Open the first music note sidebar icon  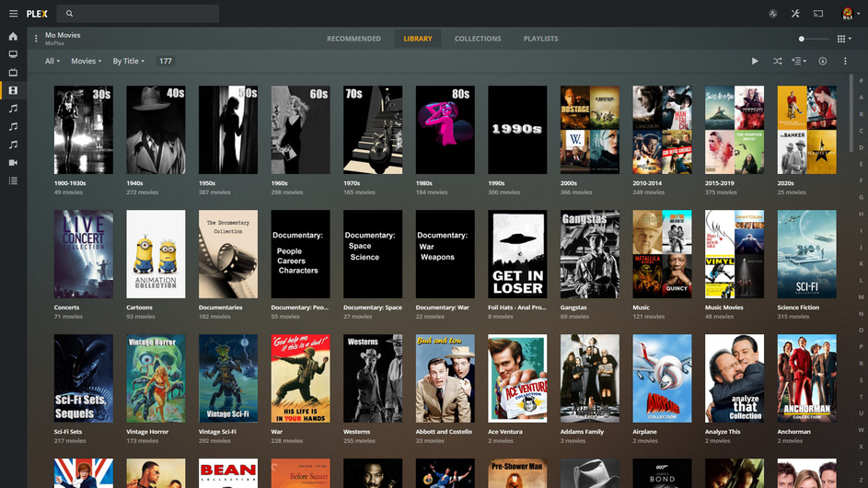coord(13,109)
